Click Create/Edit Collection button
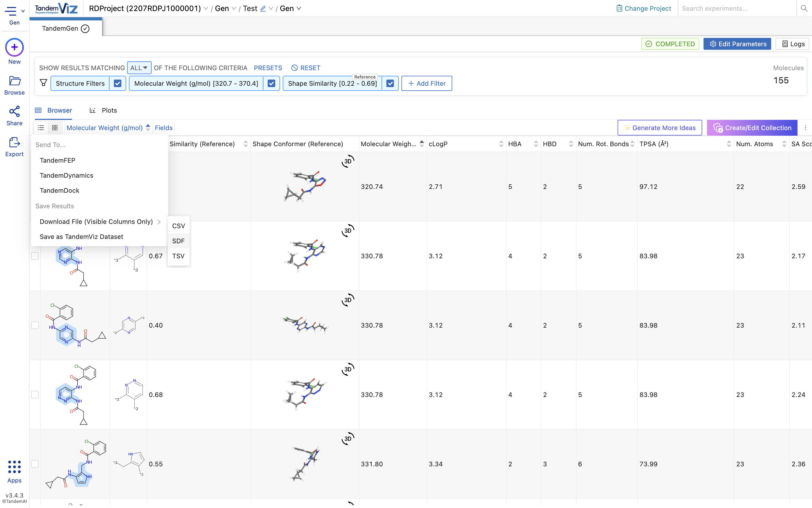Image resolution: width=812 pixels, height=508 pixels. 752,128
